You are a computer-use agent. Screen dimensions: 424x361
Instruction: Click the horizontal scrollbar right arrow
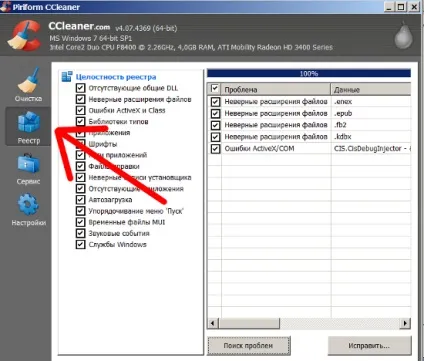point(405,323)
